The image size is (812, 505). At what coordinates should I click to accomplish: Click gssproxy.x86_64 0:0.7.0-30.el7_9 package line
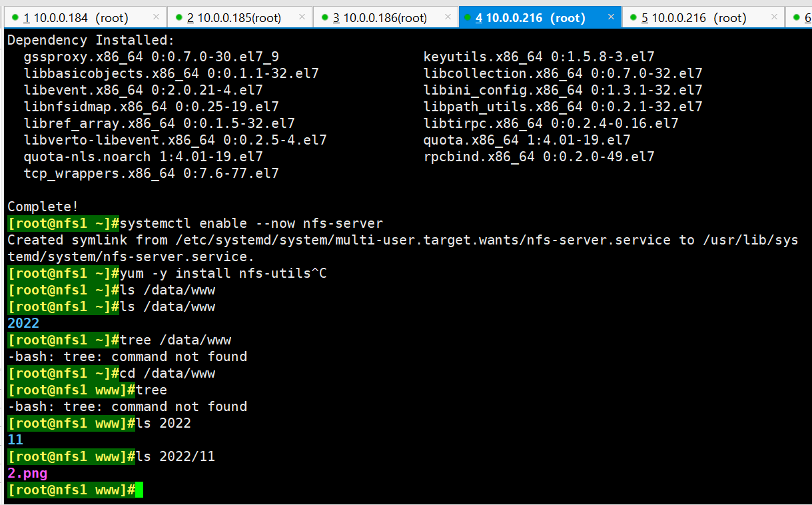pyautogui.click(x=151, y=57)
